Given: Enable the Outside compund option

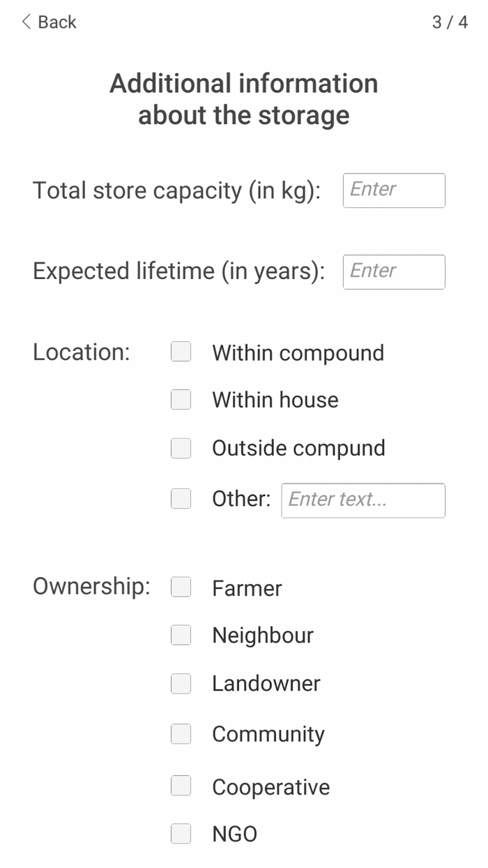Looking at the screenshot, I should 181,448.
